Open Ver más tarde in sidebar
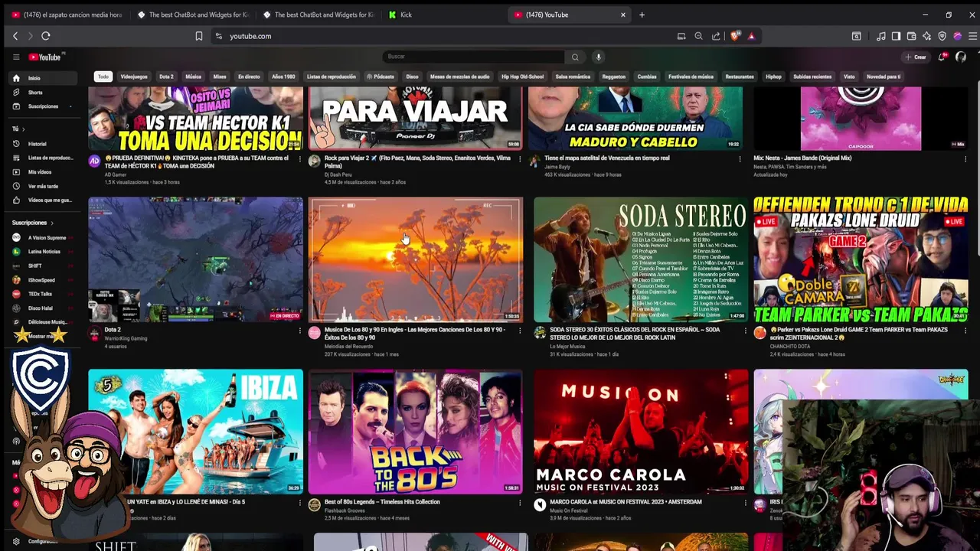Screen dimensions: 980x551 pos(44,186)
